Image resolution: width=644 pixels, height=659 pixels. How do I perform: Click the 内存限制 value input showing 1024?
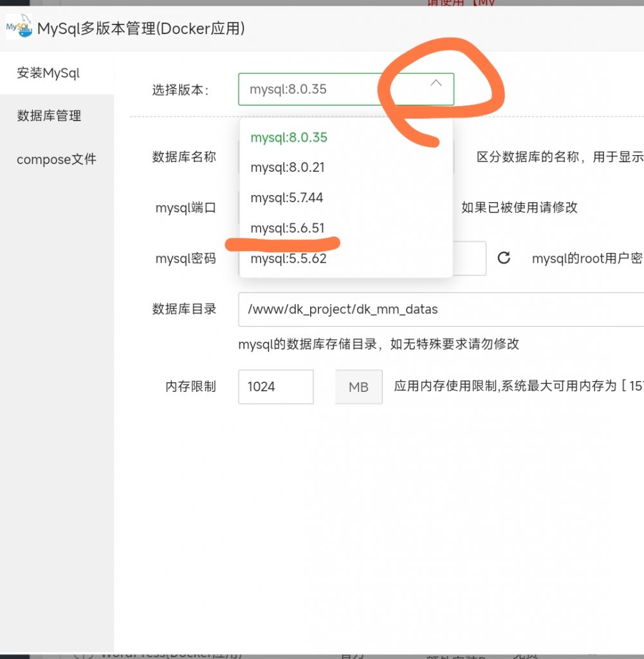coord(275,387)
